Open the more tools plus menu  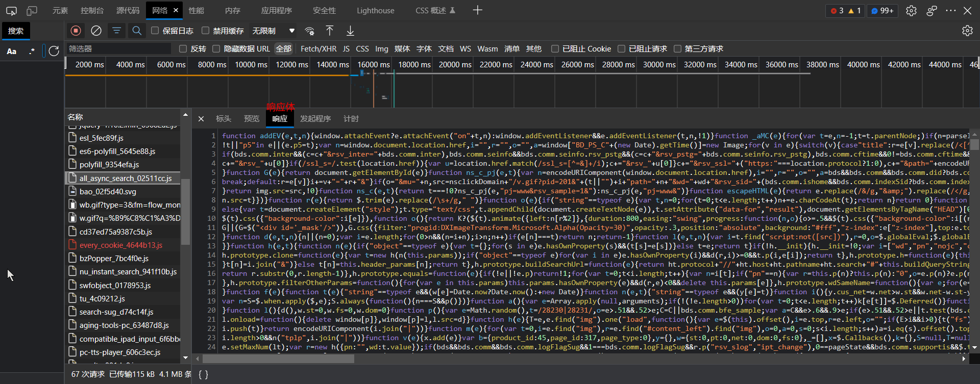click(477, 10)
